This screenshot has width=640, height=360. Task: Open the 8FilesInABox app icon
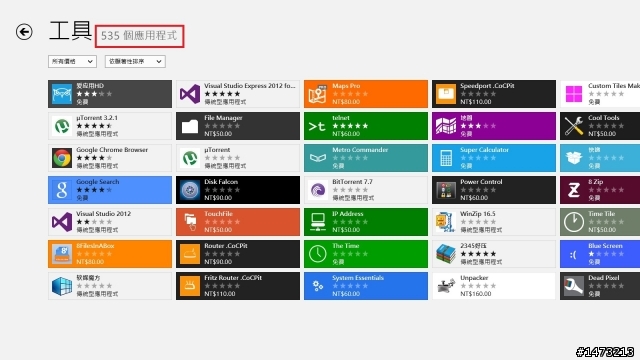pos(62,254)
